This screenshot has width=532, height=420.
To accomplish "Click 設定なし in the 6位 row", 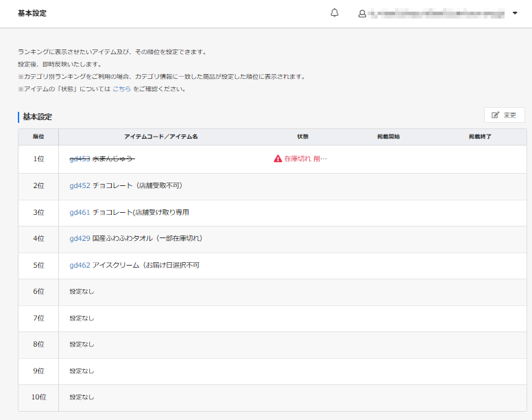I will point(82,292).
